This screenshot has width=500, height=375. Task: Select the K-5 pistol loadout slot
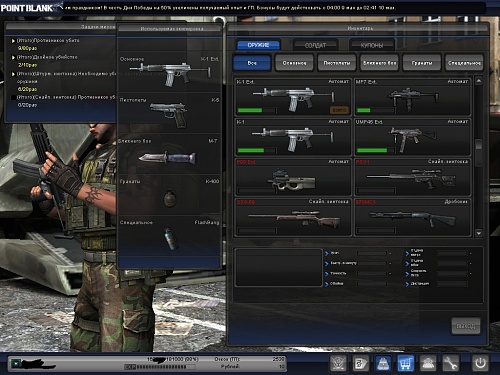169,113
